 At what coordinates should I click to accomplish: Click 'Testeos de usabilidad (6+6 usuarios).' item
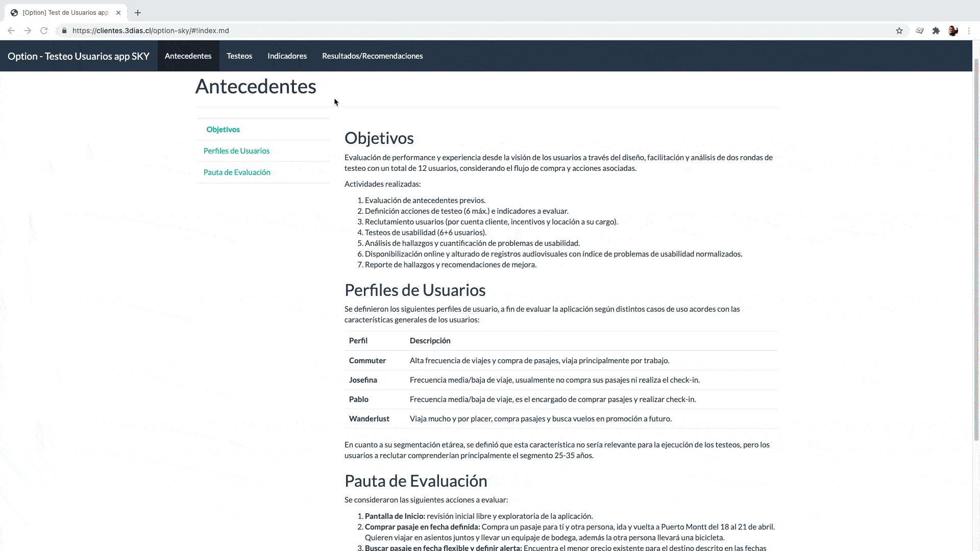pyautogui.click(x=426, y=233)
